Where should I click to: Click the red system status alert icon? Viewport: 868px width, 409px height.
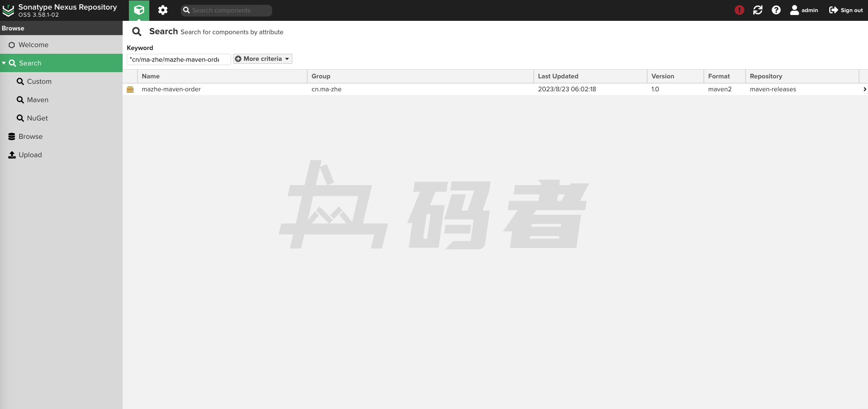coord(739,10)
